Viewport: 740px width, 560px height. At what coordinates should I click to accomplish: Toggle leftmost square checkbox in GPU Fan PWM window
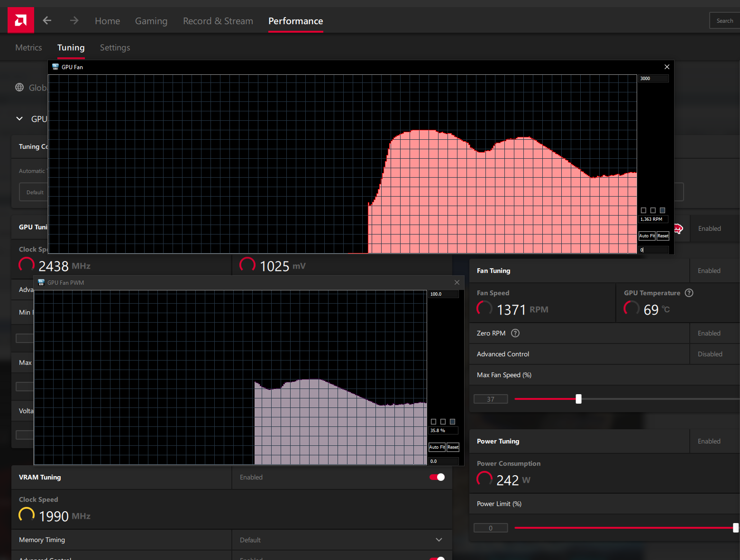(433, 422)
